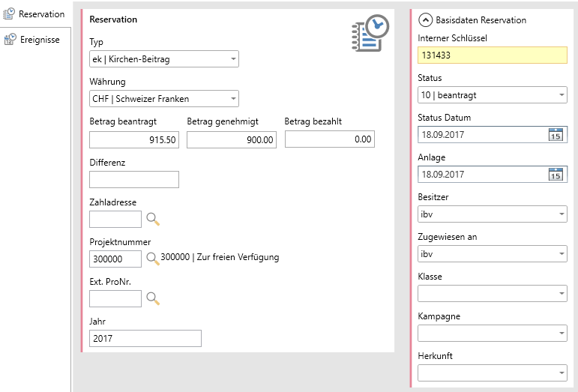
Task: Open the Klasse dropdown
Action: (x=562, y=294)
